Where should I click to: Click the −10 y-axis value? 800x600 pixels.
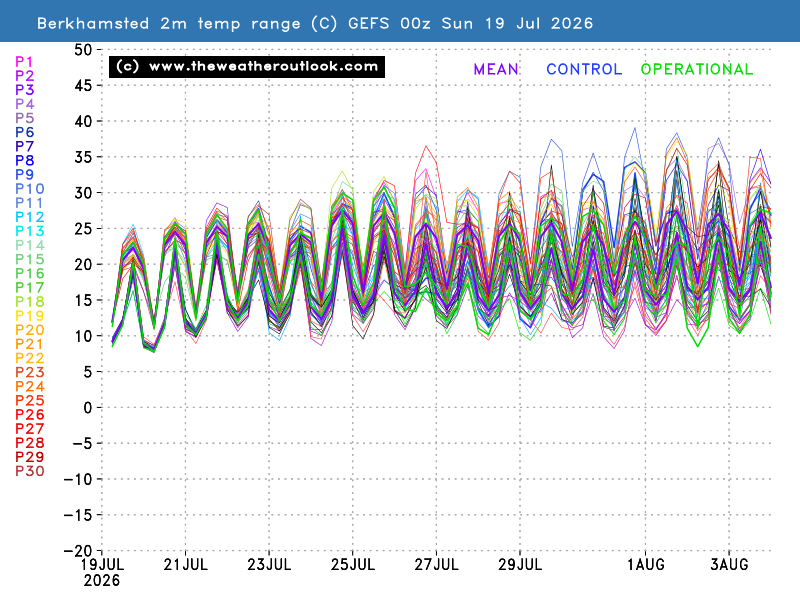tap(78, 479)
